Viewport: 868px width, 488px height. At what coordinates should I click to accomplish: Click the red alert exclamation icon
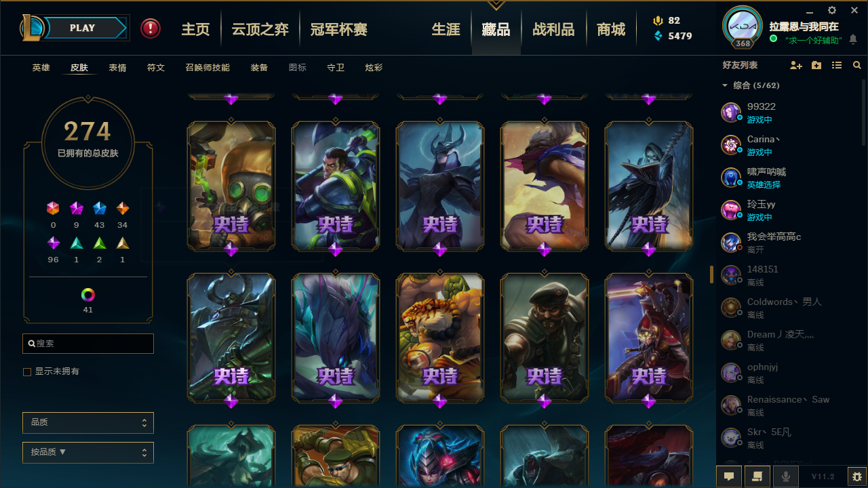click(151, 28)
